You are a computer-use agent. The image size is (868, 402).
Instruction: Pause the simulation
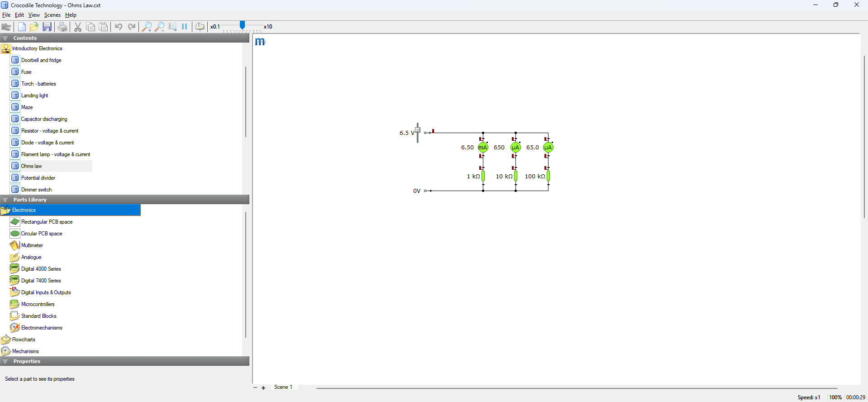coord(185,27)
